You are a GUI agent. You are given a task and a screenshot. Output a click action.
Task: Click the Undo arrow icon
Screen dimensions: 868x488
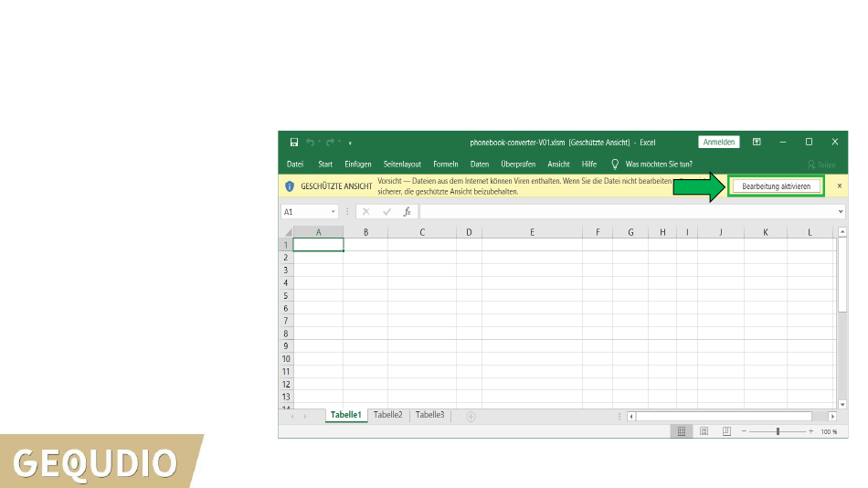click(x=310, y=143)
